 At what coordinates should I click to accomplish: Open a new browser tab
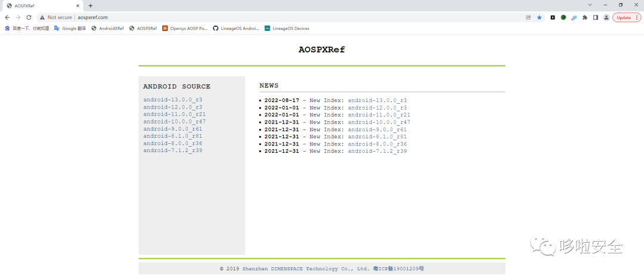tap(91, 6)
